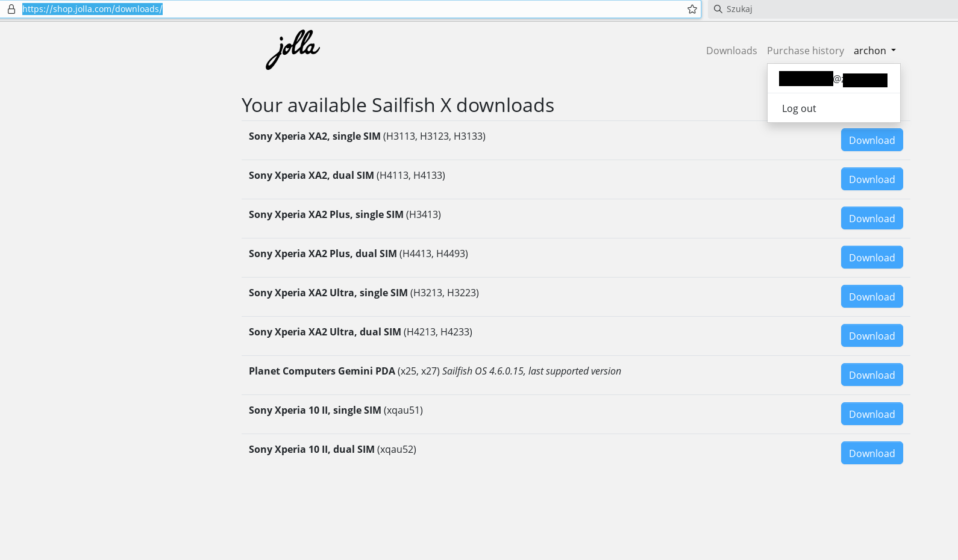Image resolution: width=958 pixels, height=560 pixels.
Task: Click the Jolla logo
Action: pos(293,50)
